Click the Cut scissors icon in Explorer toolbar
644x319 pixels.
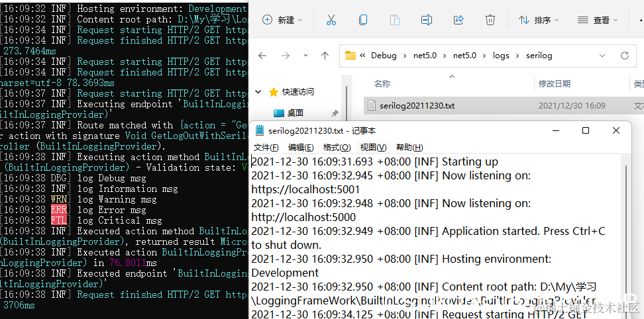coord(331,20)
